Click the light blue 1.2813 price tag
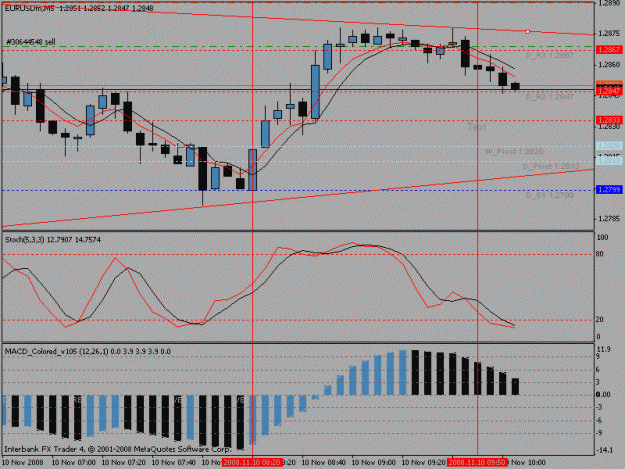Screen dimensions: 625x469 [x=609, y=161]
